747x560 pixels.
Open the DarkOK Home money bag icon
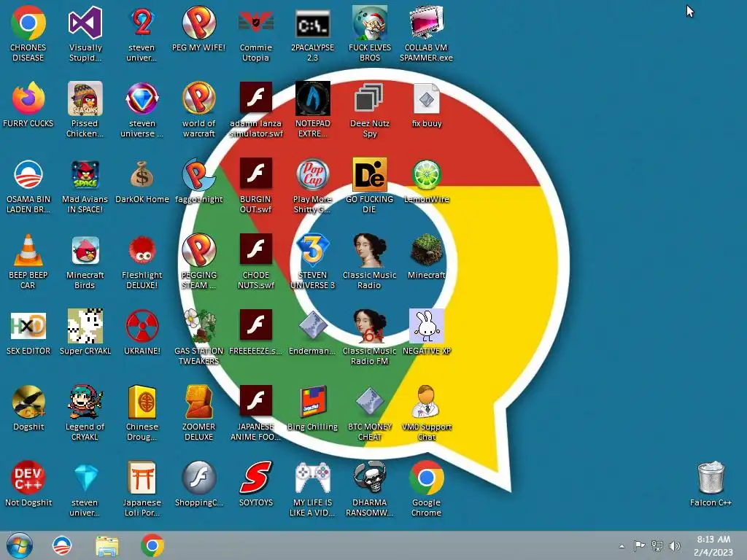[x=142, y=174]
